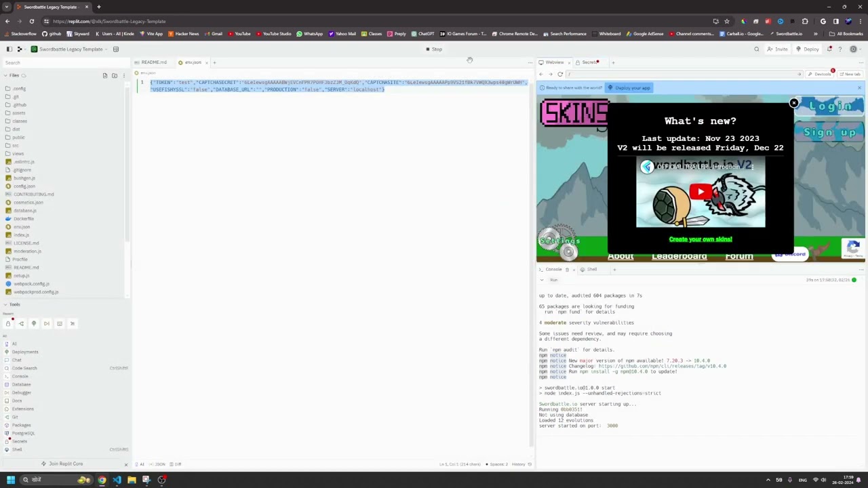Open the Code Search tool

pyautogui.click(x=21, y=368)
